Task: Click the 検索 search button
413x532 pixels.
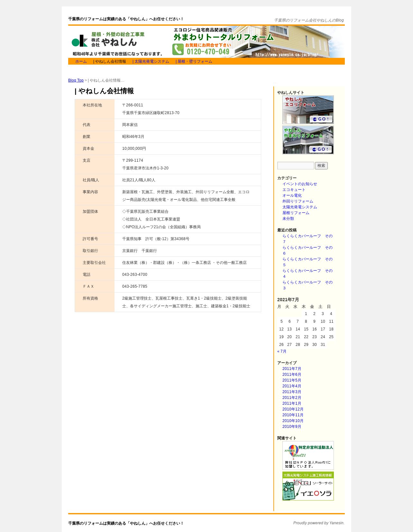Action: [x=321, y=166]
